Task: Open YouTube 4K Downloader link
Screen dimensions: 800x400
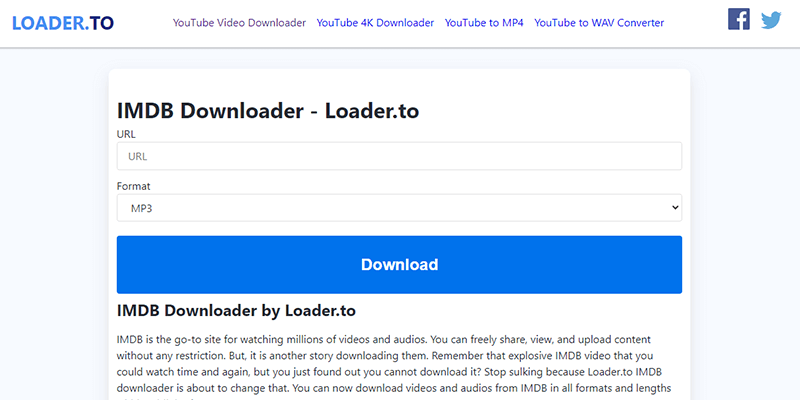Action: 375,23
